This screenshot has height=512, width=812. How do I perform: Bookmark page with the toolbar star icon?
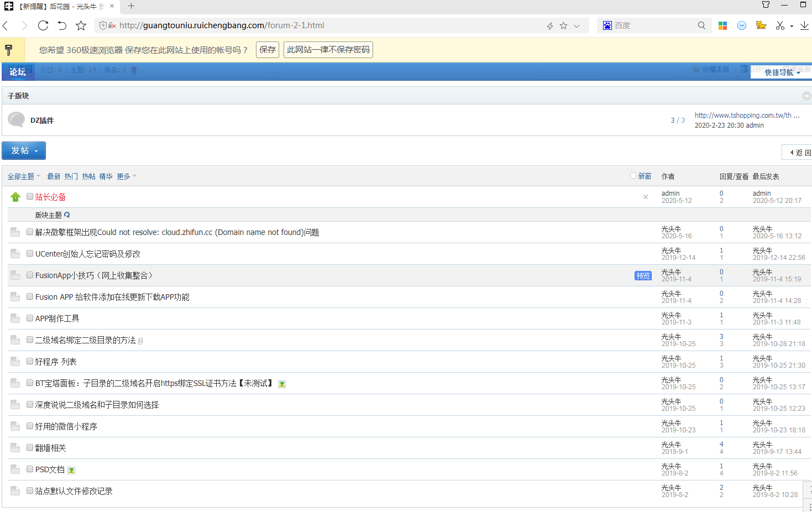(x=81, y=25)
